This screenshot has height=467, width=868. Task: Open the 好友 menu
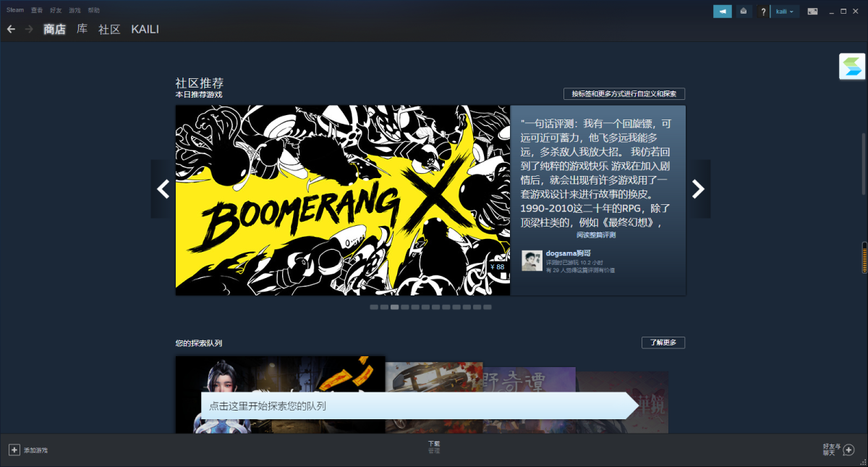(56, 10)
